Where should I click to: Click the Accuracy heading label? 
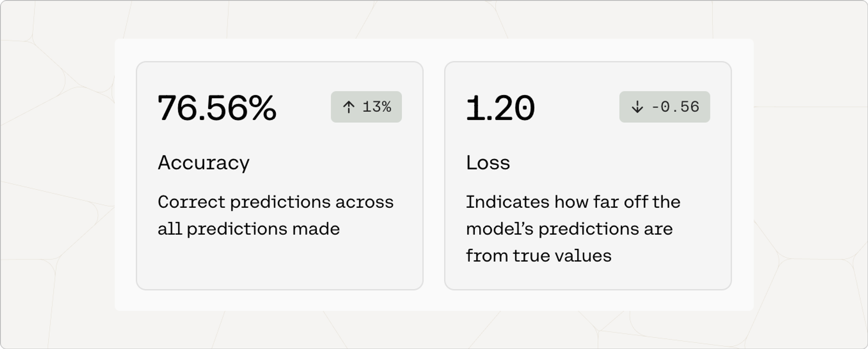(204, 163)
